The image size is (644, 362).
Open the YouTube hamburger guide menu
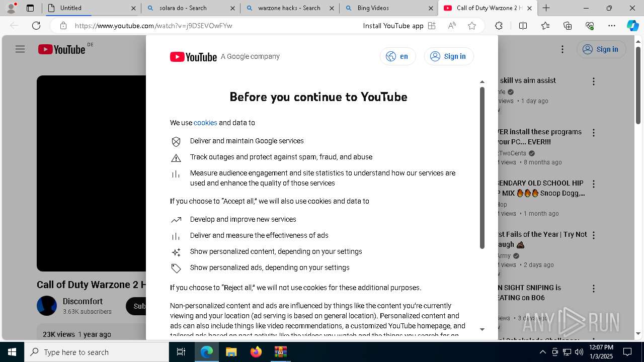tap(20, 49)
